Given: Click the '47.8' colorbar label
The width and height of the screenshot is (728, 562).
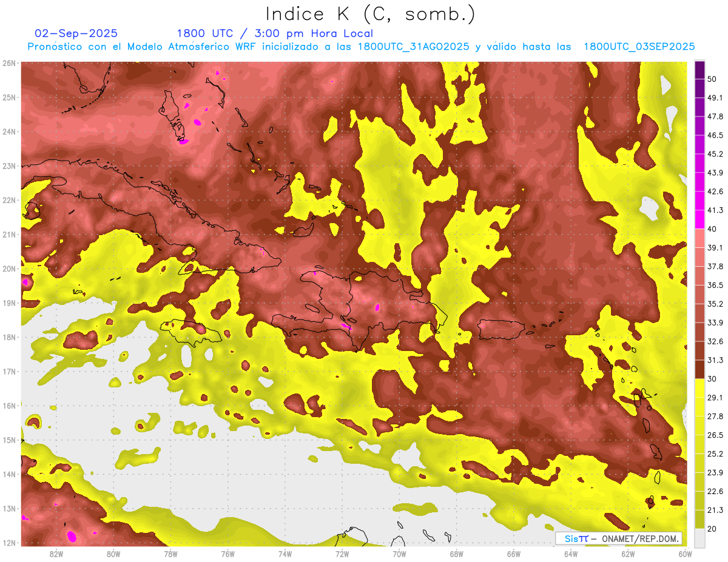Looking at the screenshot, I should coord(715,116).
